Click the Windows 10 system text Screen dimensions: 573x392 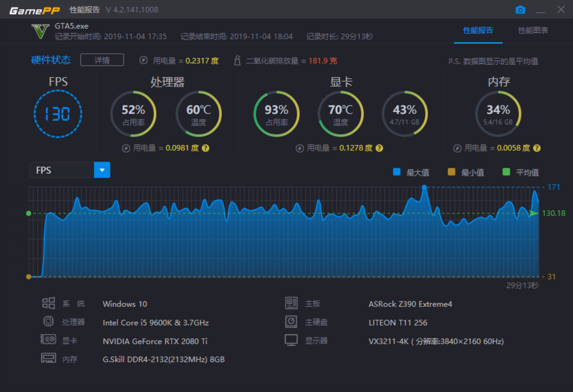click(x=125, y=304)
